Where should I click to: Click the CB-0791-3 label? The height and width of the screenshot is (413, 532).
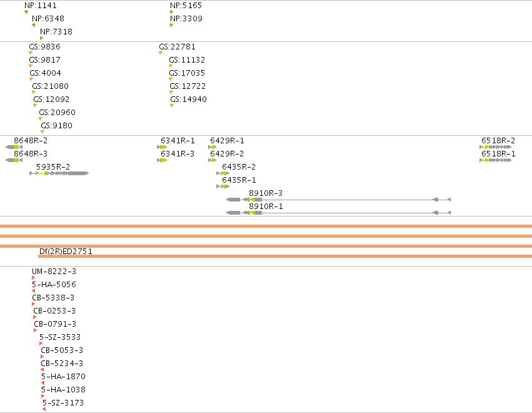point(55,324)
